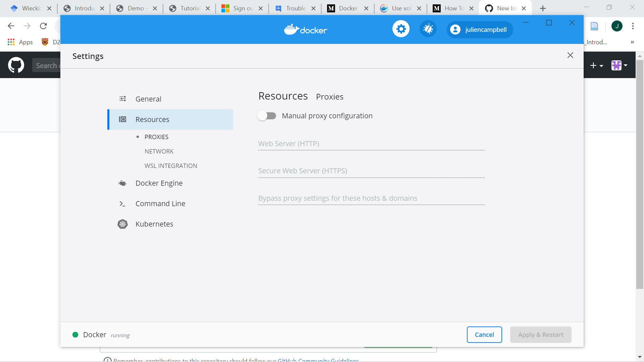This screenshot has height=362, width=644.
Task: Click the Web Server HTTP input field
Action: click(x=371, y=144)
